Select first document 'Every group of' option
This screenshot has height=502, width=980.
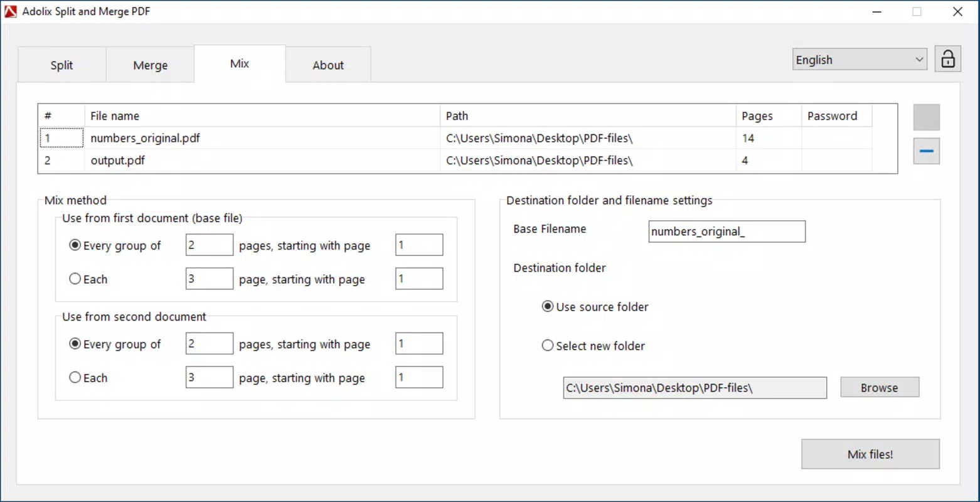[115, 245]
